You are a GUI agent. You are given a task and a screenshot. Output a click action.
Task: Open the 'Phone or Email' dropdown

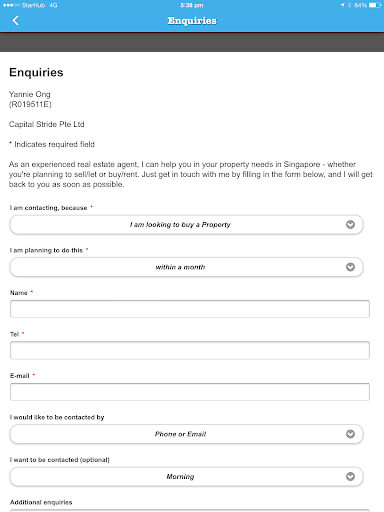point(186,434)
